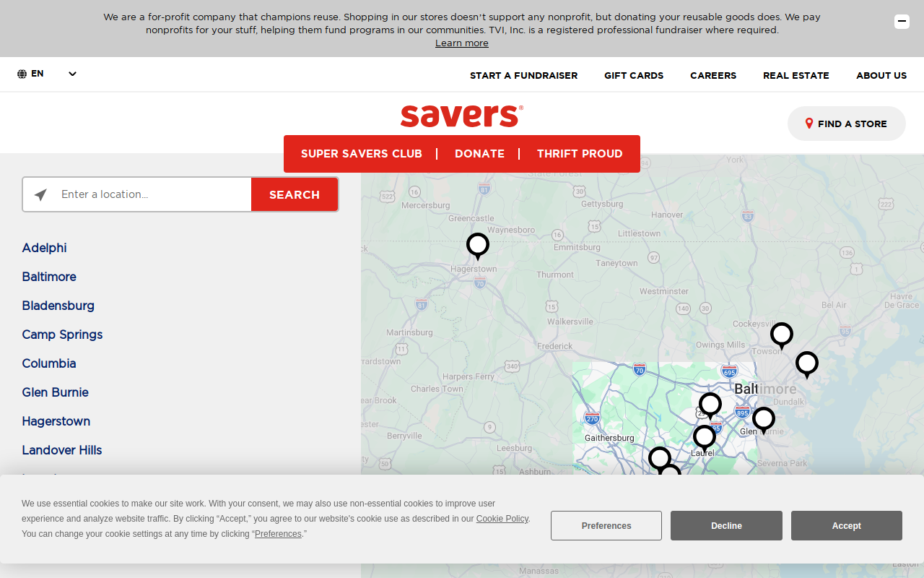Click the Savers logo

coord(462,116)
